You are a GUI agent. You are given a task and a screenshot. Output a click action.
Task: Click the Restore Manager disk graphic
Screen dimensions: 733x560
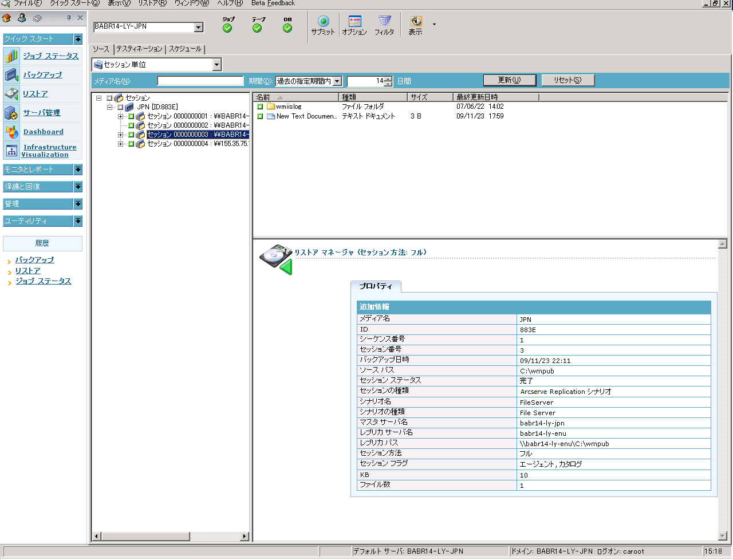point(276,259)
